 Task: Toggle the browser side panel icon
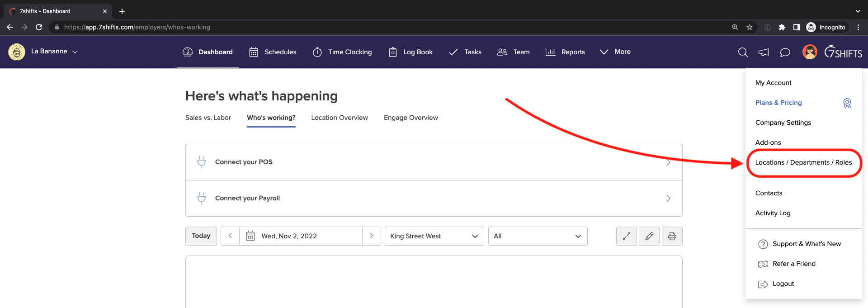point(797,27)
